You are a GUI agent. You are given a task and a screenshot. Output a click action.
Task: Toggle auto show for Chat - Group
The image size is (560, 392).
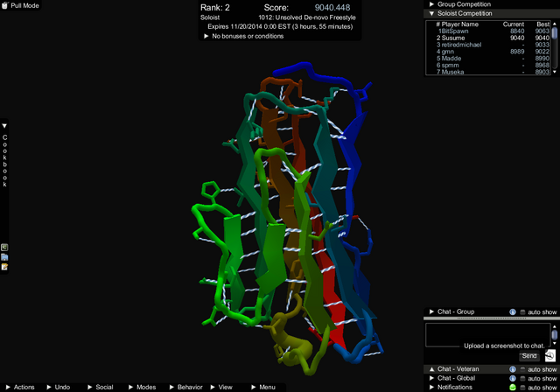click(523, 312)
